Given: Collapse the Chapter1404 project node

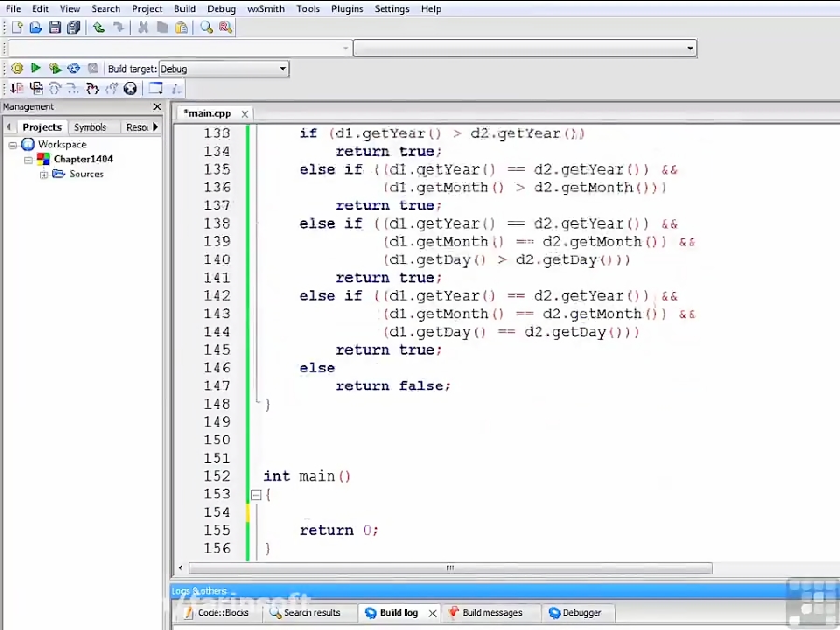Looking at the screenshot, I should 28,160.
